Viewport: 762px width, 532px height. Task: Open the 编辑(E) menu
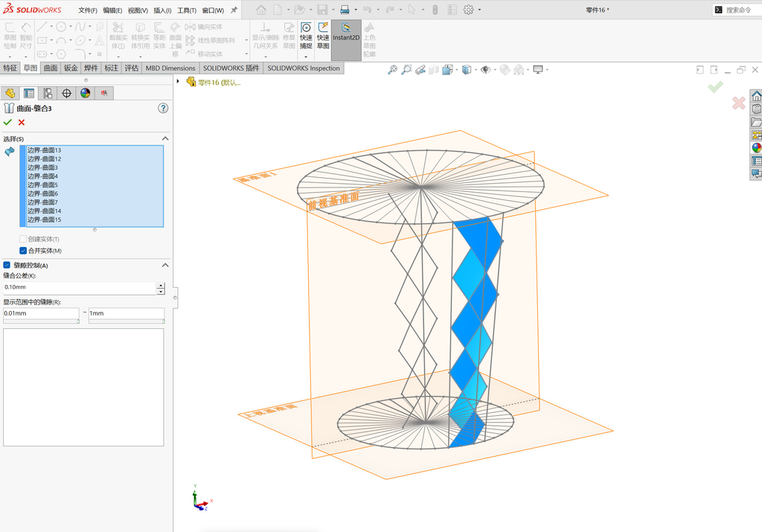pos(112,10)
